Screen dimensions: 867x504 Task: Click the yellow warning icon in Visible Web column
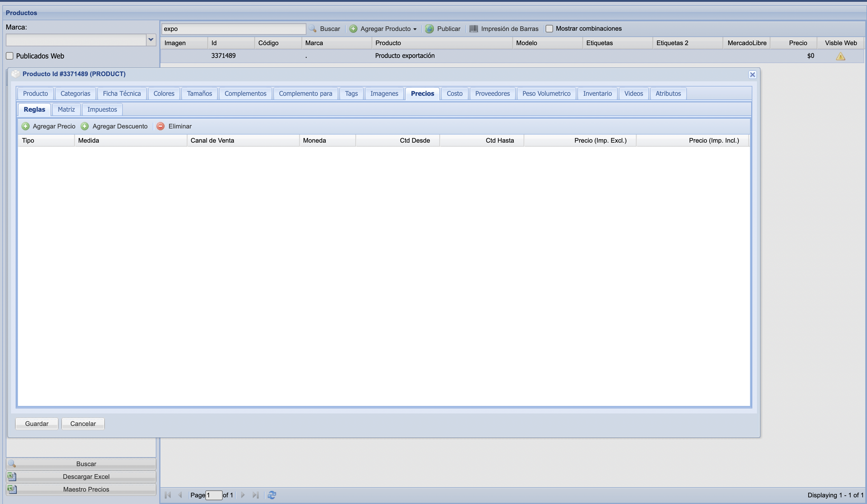point(840,56)
